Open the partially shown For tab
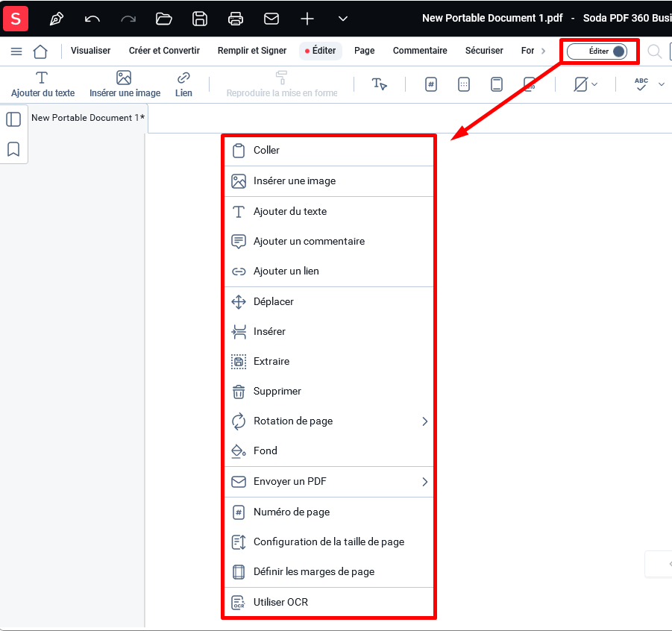 coord(527,51)
